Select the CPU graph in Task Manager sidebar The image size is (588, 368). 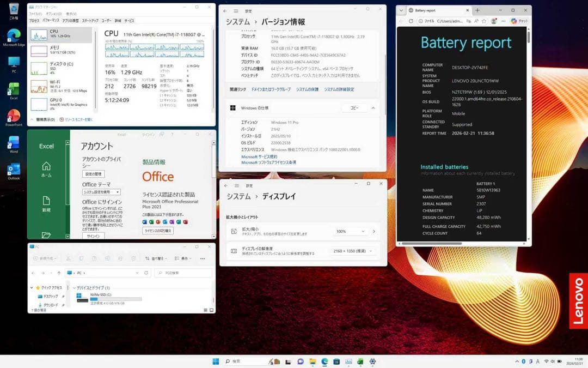[x=61, y=34]
